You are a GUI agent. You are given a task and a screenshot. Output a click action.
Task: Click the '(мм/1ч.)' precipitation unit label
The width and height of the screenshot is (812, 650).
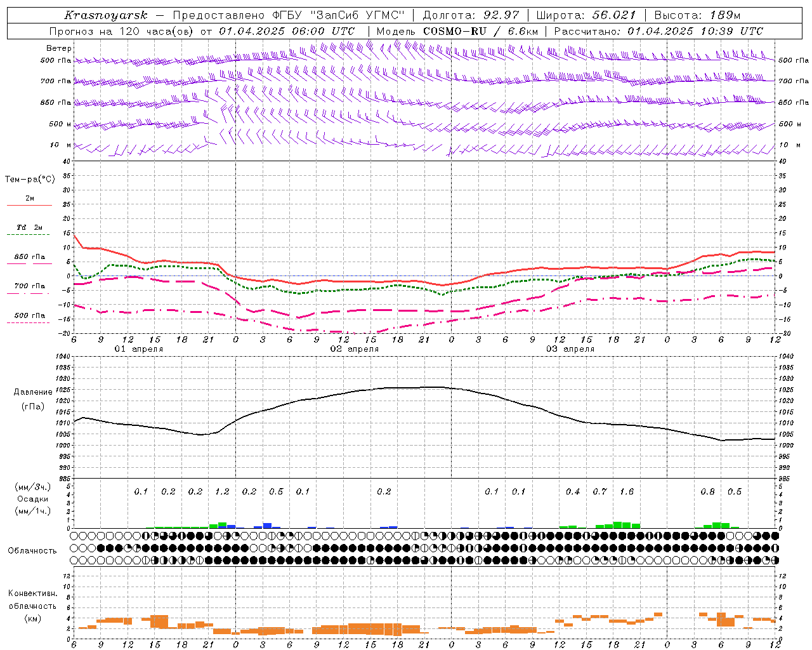coord(32,511)
